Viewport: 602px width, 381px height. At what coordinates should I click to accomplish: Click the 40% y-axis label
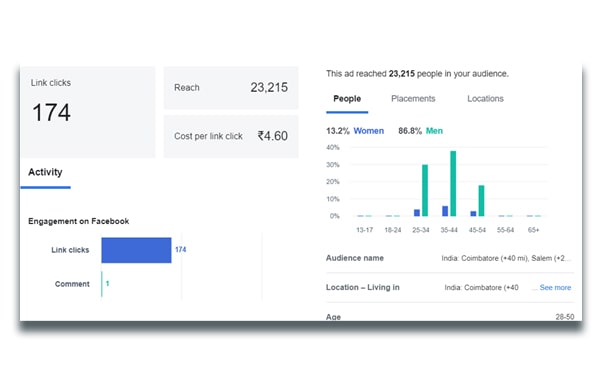[333, 147]
